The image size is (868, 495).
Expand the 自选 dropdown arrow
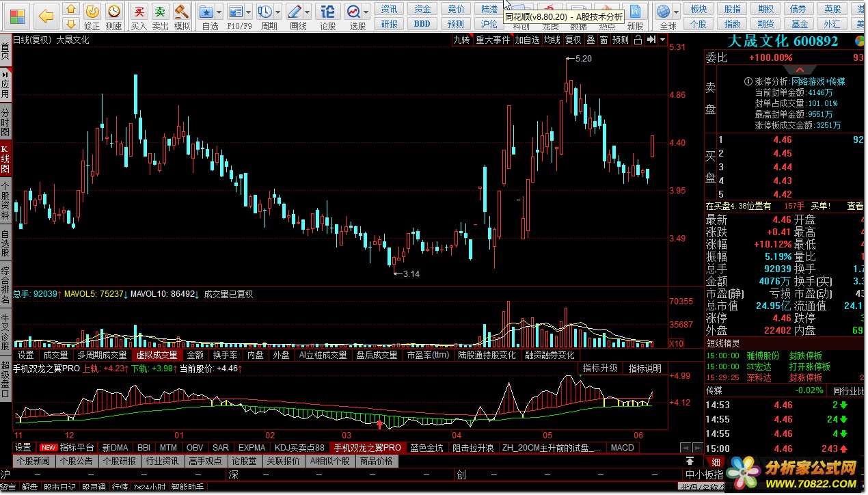220,12
